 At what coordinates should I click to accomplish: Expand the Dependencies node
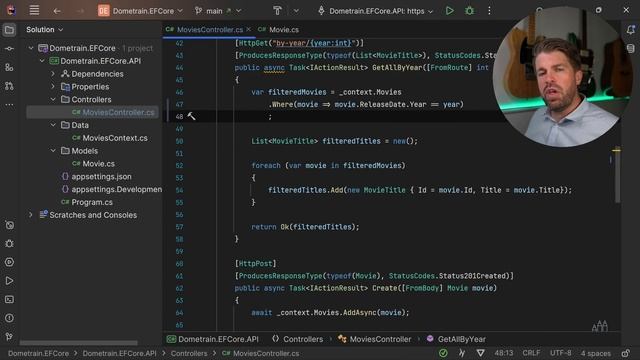[53, 74]
